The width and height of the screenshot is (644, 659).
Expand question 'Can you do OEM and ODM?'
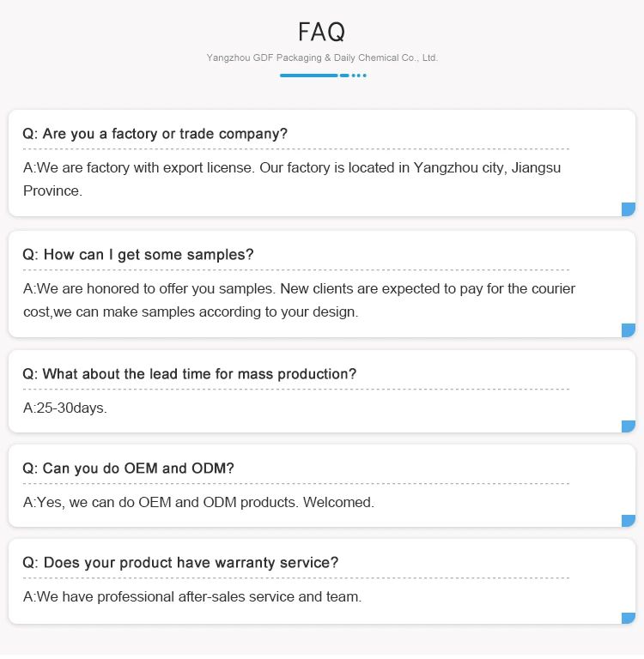click(x=128, y=469)
